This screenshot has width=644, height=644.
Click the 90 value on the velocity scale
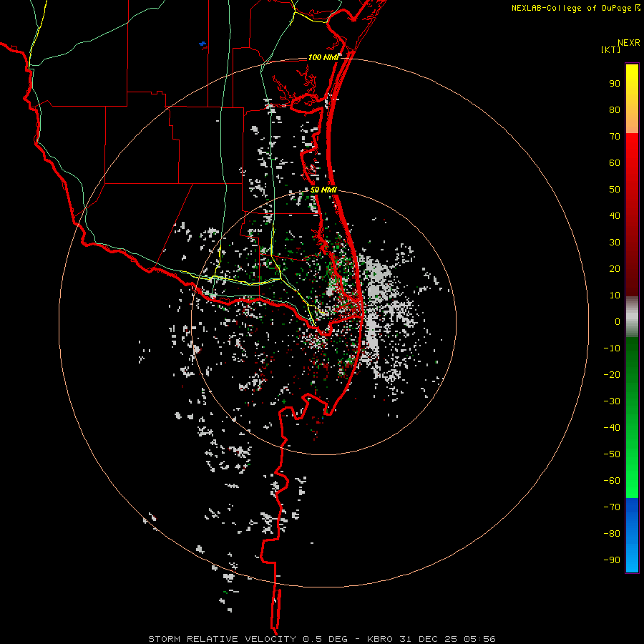(x=615, y=84)
